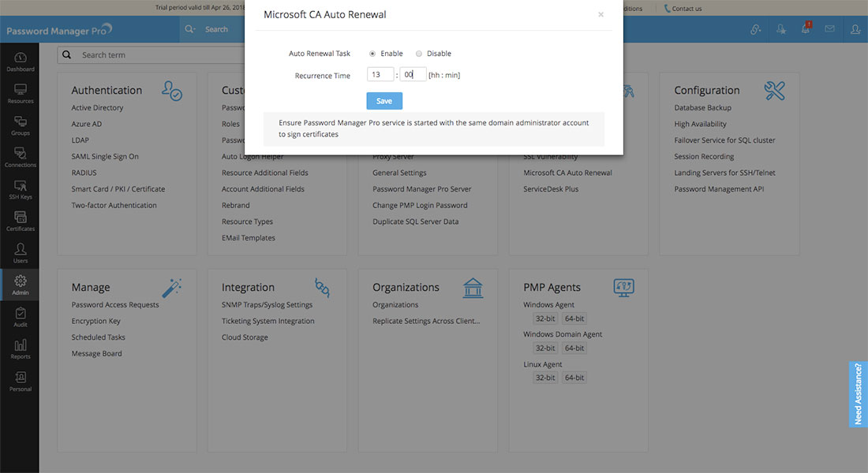Image resolution: width=868 pixels, height=473 pixels.
Task: Open High Availability link
Action: 700,124
